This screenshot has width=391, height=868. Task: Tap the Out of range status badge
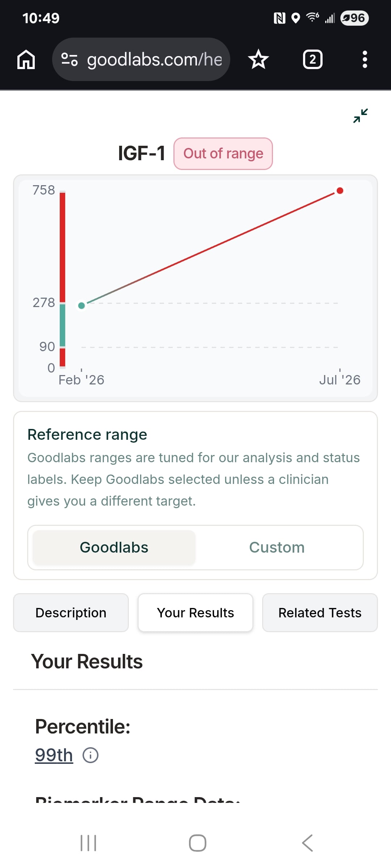coord(223,153)
